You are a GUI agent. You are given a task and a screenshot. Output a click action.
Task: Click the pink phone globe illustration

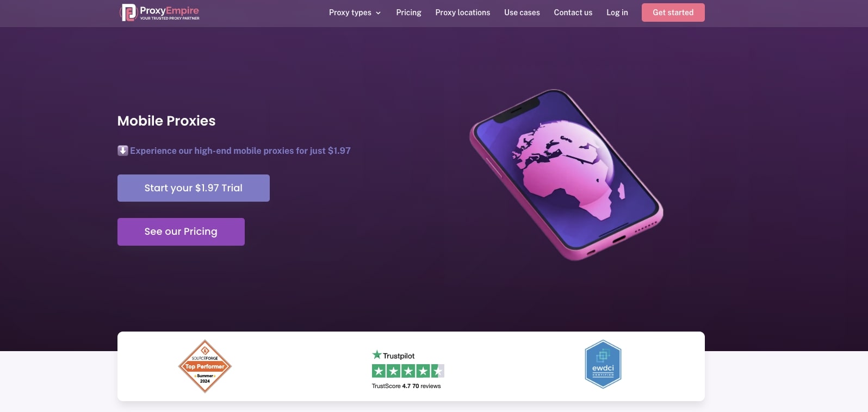(x=566, y=174)
